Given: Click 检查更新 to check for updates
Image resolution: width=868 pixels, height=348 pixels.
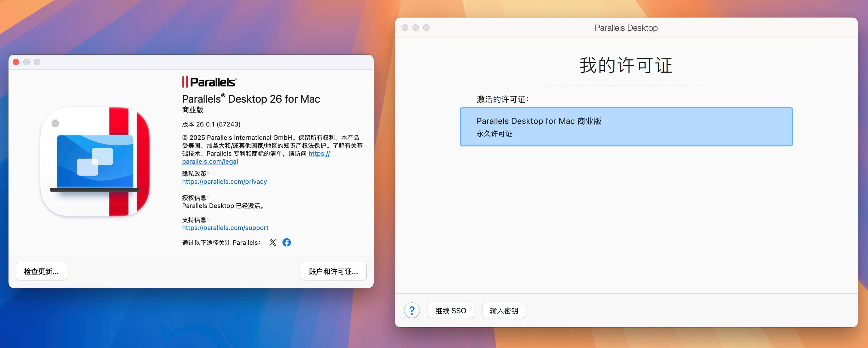Looking at the screenshot, I should point(41,271).
